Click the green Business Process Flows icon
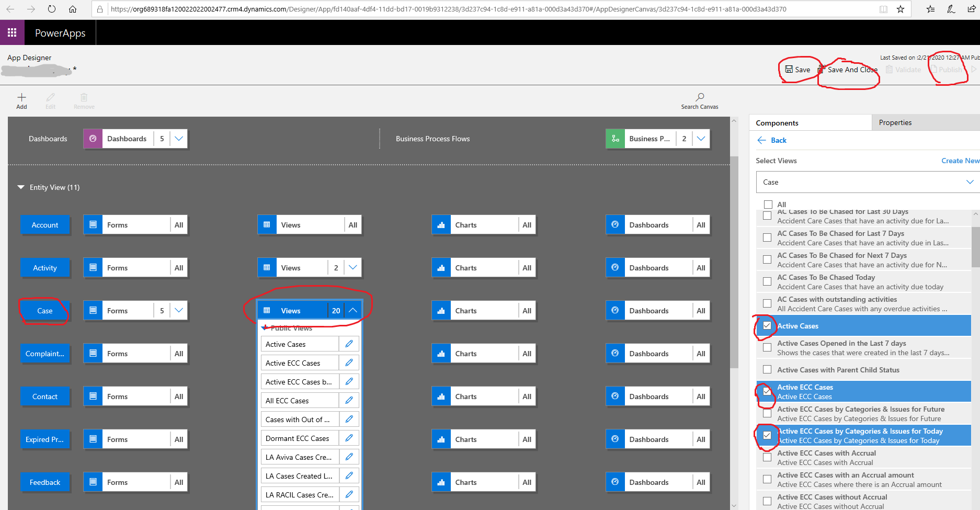The image size is (980, 510). (615, 139)
